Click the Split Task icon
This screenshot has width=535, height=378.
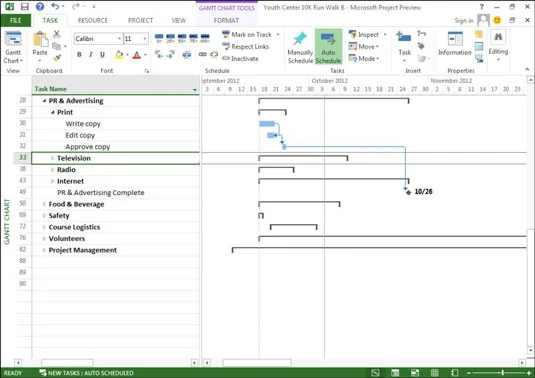pos(186,54)
